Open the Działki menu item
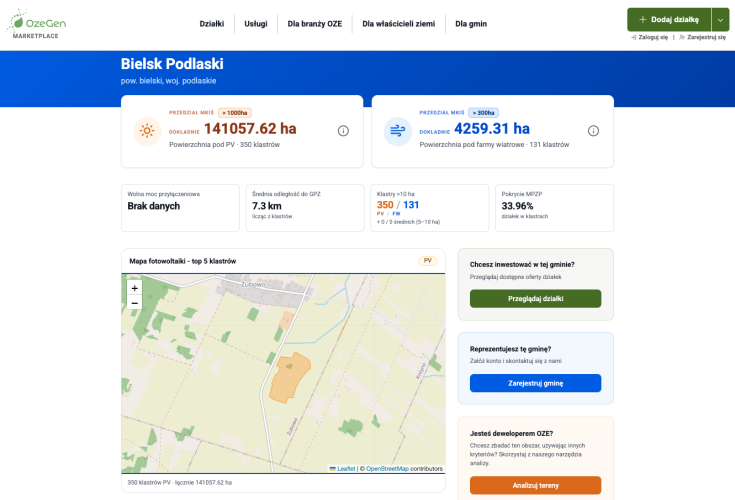 [x=212, y=24]
